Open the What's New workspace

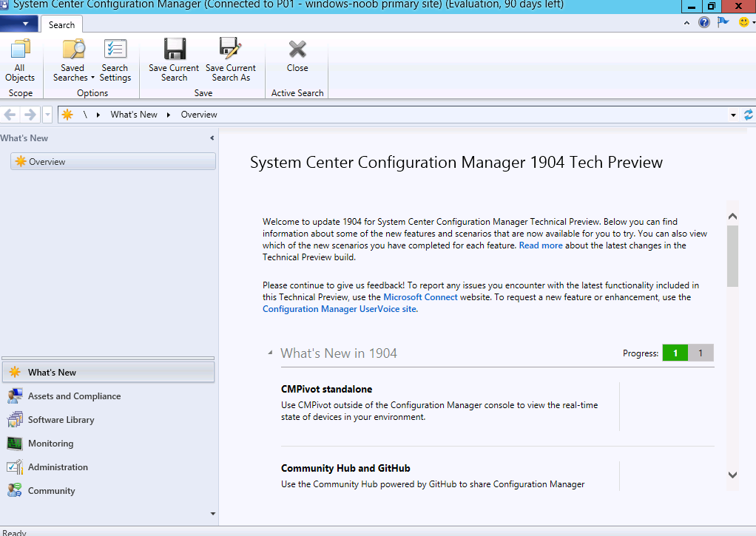click(108, 372)
